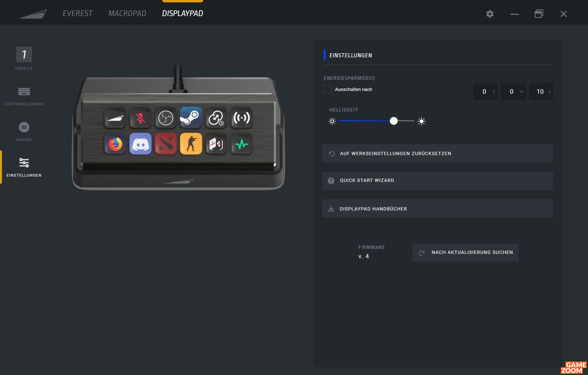This screenshot has height=375, width=588.
Task: Click the green pulse monitor display key
Action: tap(242, 144)
